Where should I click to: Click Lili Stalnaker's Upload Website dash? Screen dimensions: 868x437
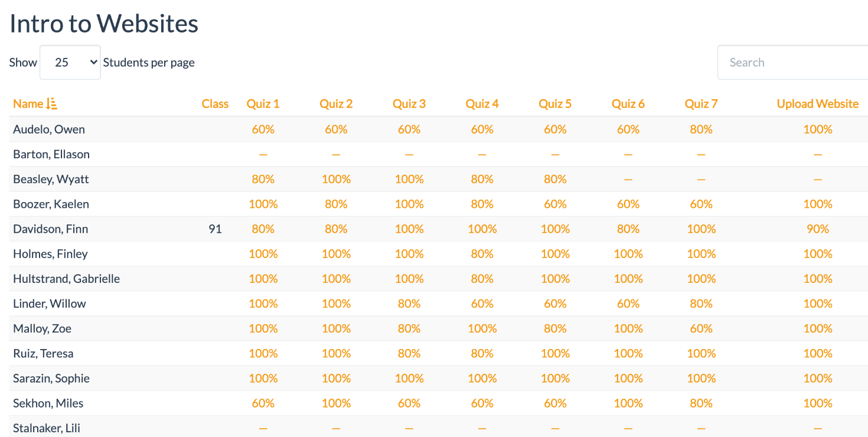click(x=818, y=428)
